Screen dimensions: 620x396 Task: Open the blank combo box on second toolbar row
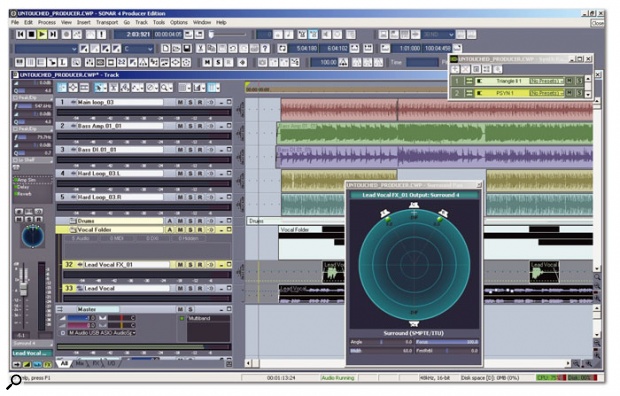[x=46, y=49]
